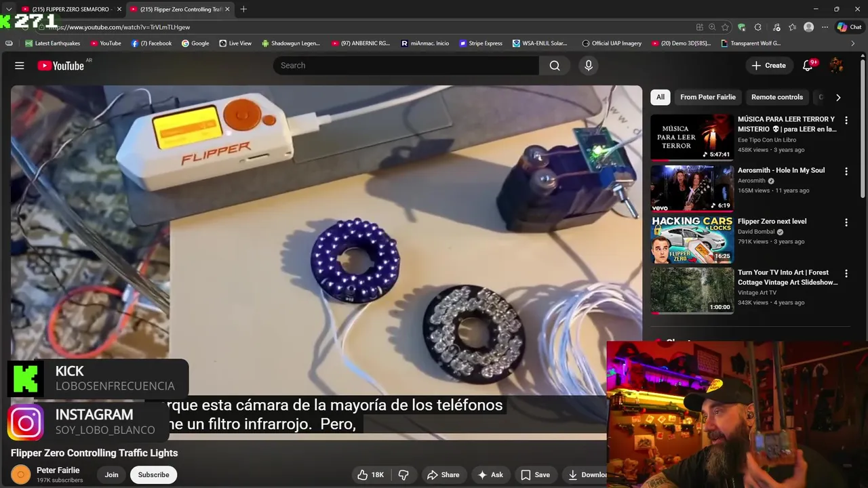Open browser profile avatar

pyautogui.click(x=808, y=27)
